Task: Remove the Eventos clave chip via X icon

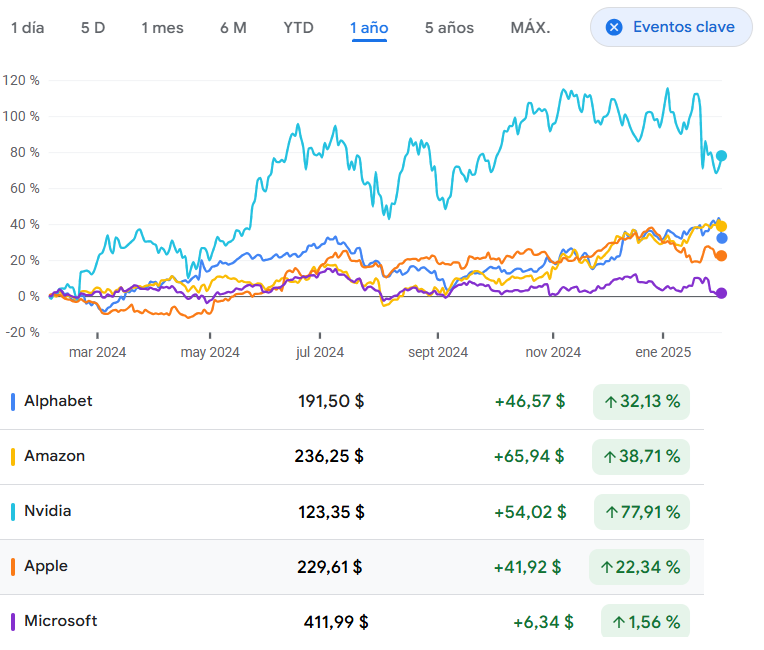Action: [x=615, y=27]
